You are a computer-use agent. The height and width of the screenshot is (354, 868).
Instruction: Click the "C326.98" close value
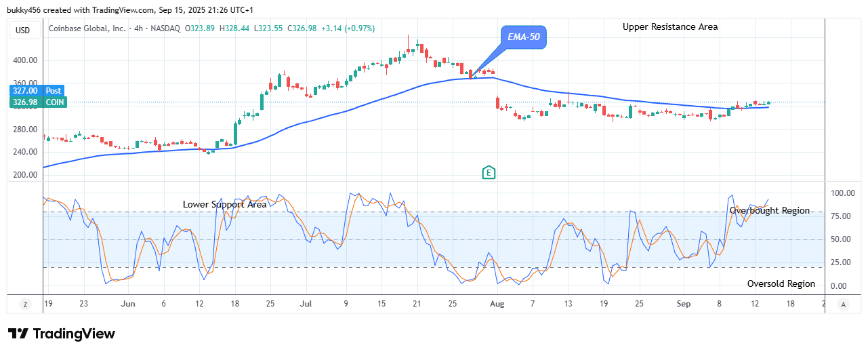click(301, 28)
